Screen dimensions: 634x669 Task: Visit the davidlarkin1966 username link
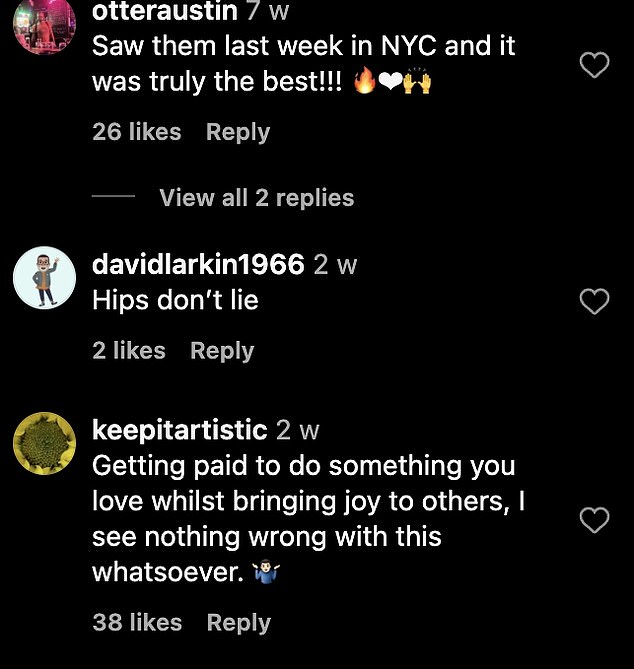click(198, 264)
